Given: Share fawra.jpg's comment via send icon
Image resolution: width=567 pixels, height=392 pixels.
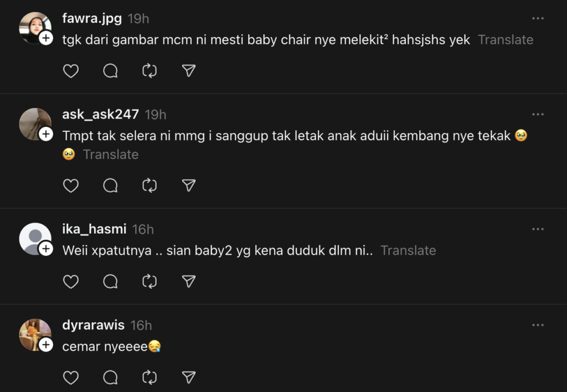Looking at the screenshot, I should point(189,71).
